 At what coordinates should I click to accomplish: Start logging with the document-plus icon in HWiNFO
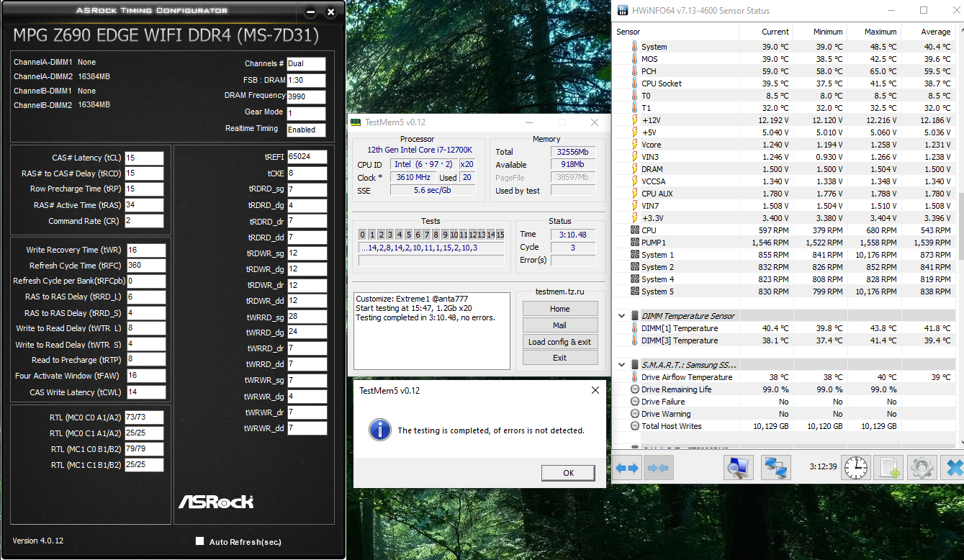pos(889,467)
